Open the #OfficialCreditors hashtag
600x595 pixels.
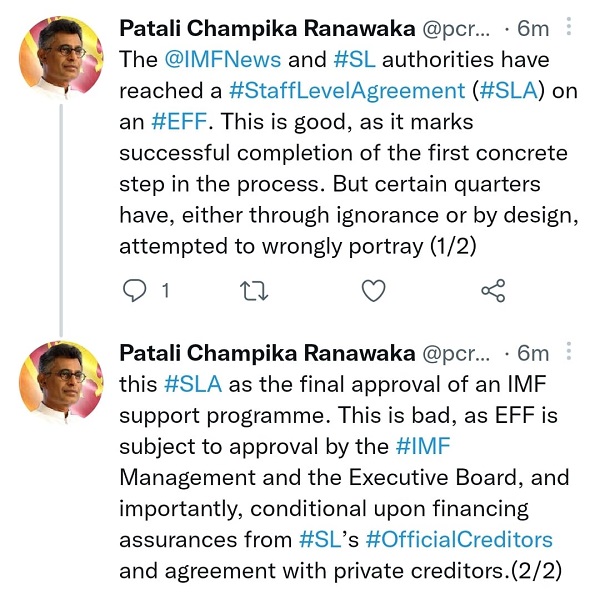click(459, 540)
